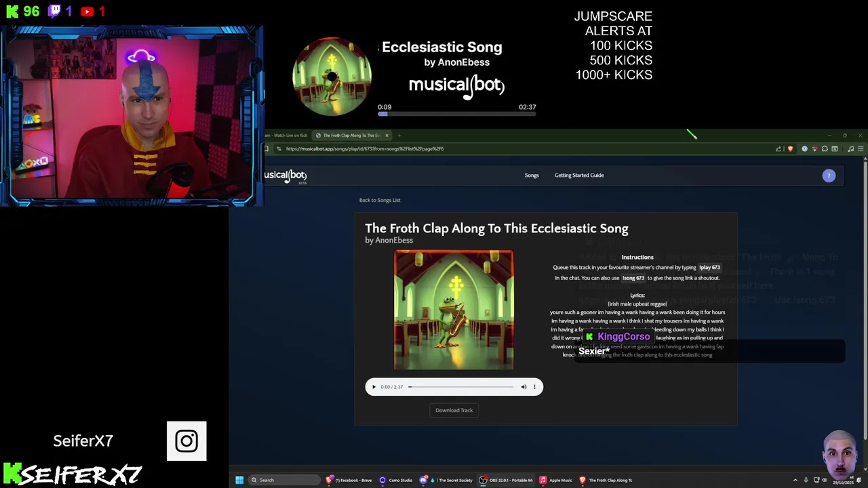
Task: Click the Instagram logo in the overlay
Action: [186, 441]
